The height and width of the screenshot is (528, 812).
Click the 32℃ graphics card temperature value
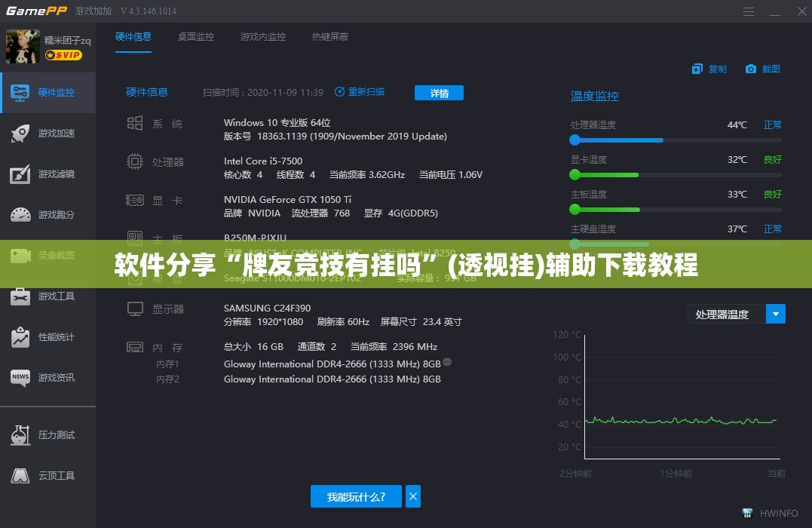(737, 160)
